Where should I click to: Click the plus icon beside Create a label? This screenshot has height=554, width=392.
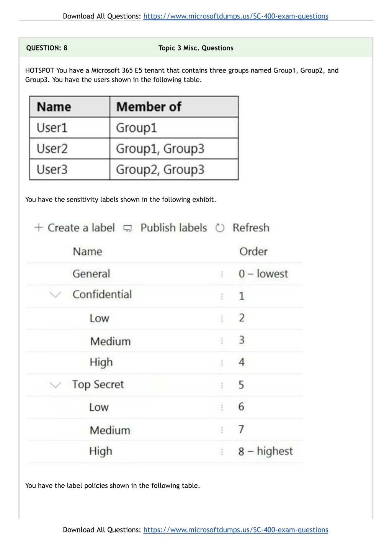pos(38,228)
